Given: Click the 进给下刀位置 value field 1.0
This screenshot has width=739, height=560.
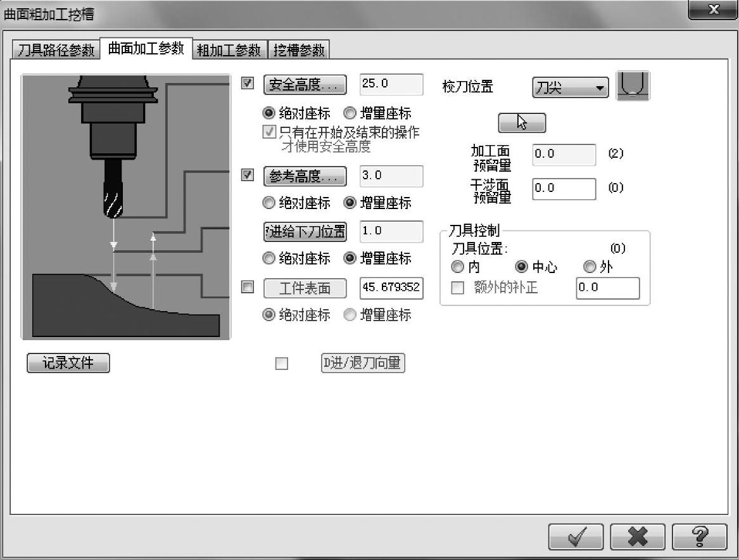Looking at the screenshot, I should (x=391, y=231).
